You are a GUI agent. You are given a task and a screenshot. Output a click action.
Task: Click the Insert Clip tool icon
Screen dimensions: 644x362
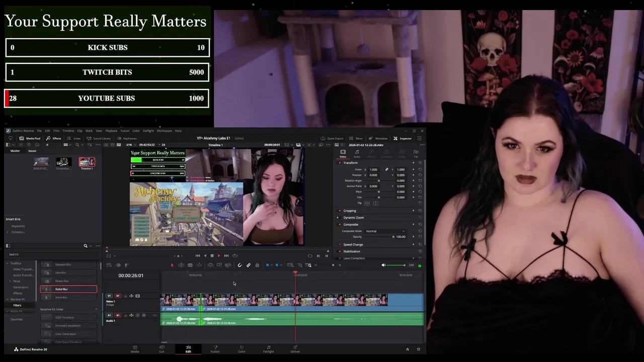(x=210, y=265)
